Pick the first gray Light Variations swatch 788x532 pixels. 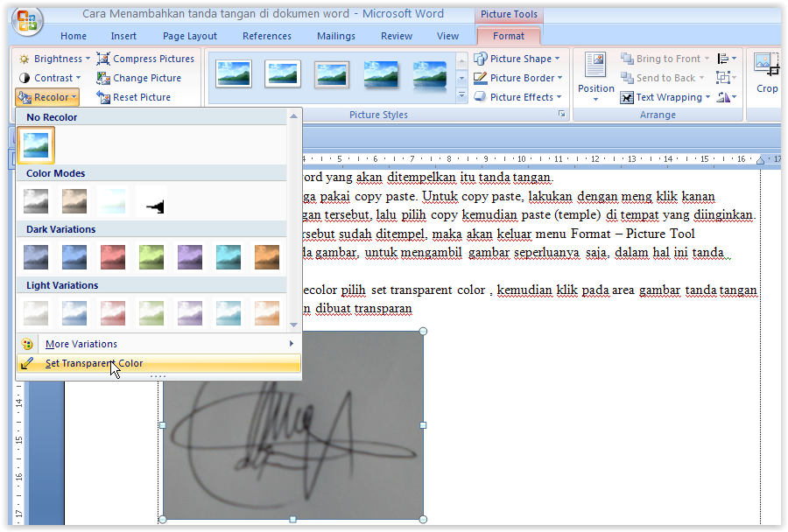pyautogui.click(x=36, y=313)
